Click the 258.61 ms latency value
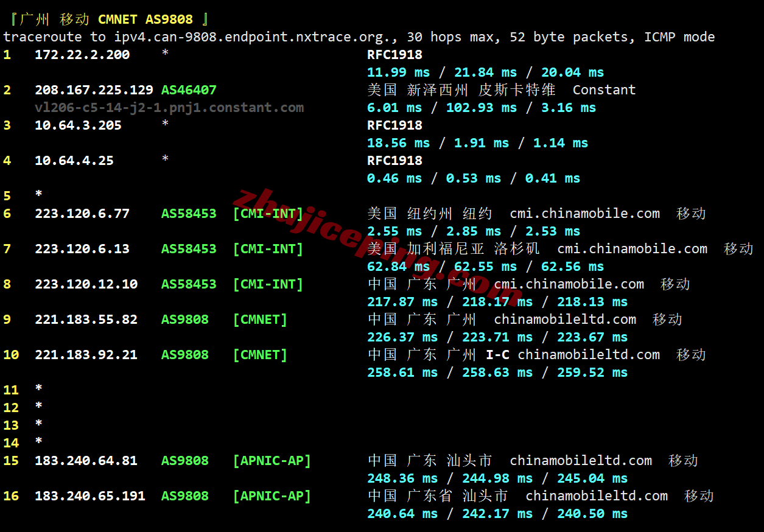Viewport: 764px width, 532px height. [402, 373]
